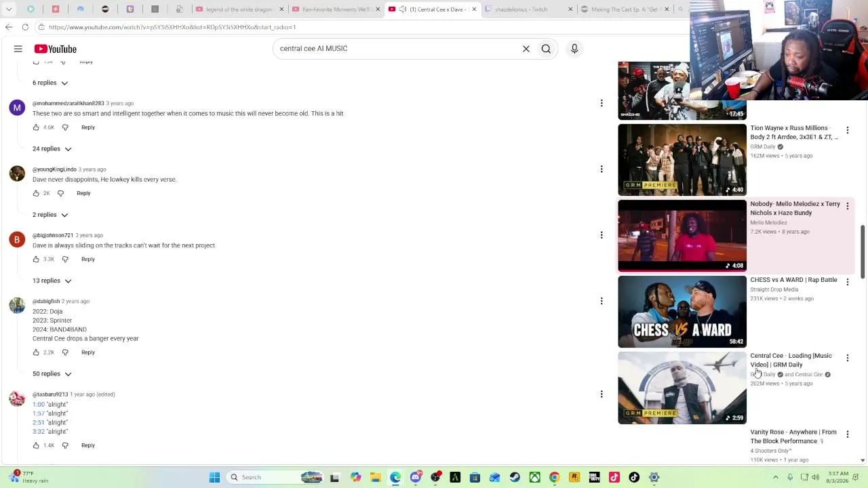Expand the '50 replies' thread
The height and width of the screenshot is (488, 868).
click(x=52, y=373)
